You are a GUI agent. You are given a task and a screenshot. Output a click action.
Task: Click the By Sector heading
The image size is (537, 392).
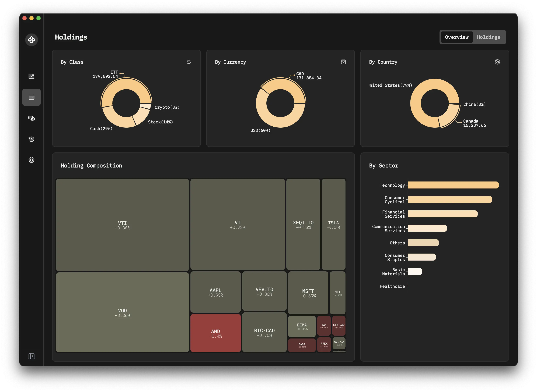tap(383, 166)
